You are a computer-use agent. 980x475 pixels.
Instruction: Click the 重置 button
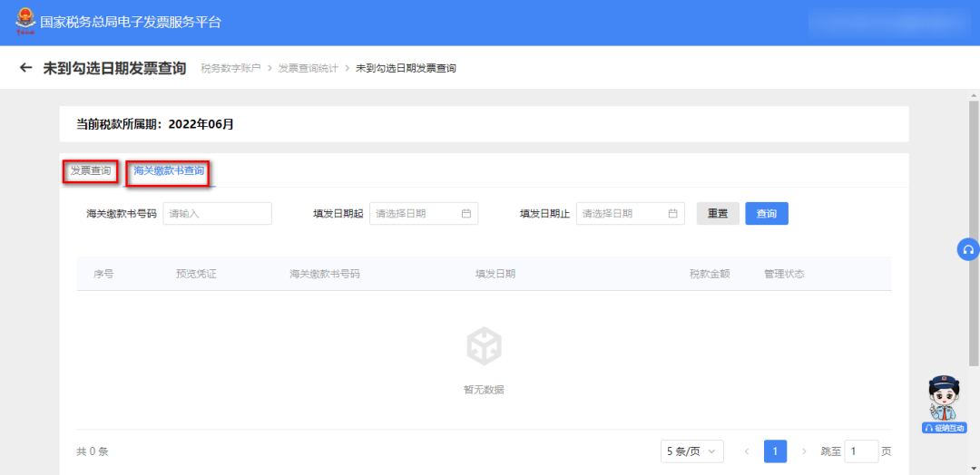718,213
